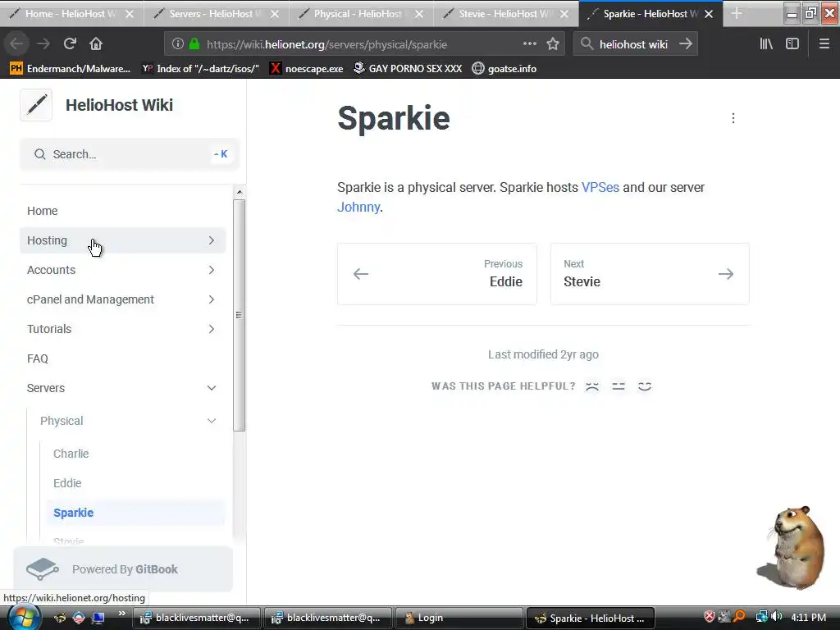The height and width of the screenshot is (630, 840).
Task: Go to Next page Stevie
Action: coord(650,274)
